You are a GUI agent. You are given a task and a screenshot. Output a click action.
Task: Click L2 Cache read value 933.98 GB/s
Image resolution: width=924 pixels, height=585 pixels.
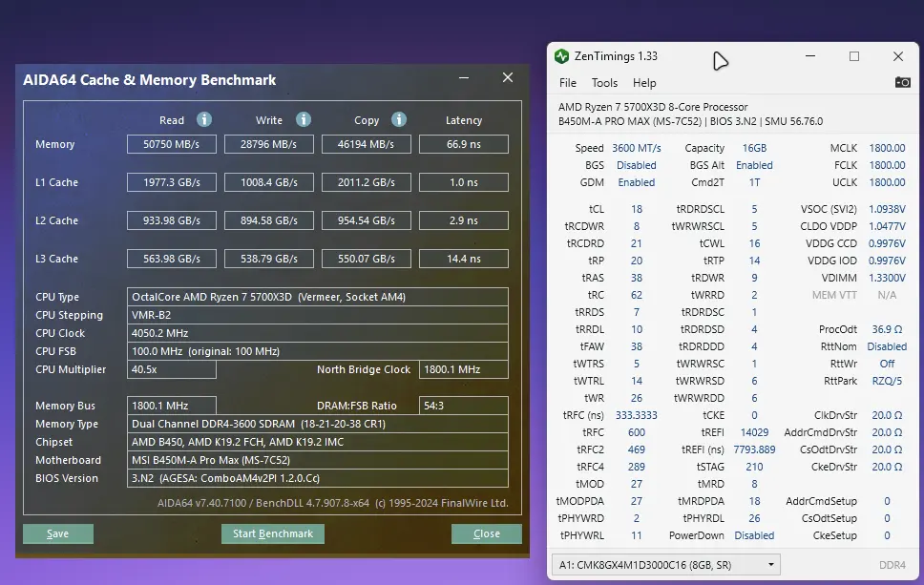click(172, 220)
